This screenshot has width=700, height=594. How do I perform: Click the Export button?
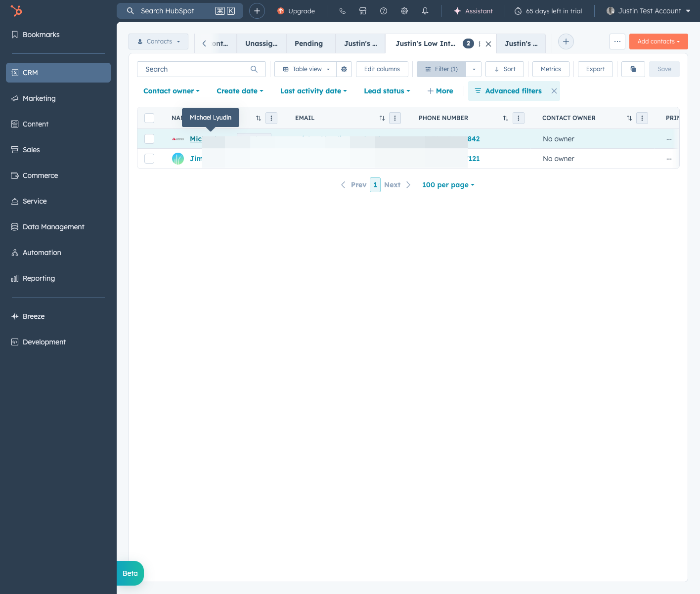pos(595,69)
